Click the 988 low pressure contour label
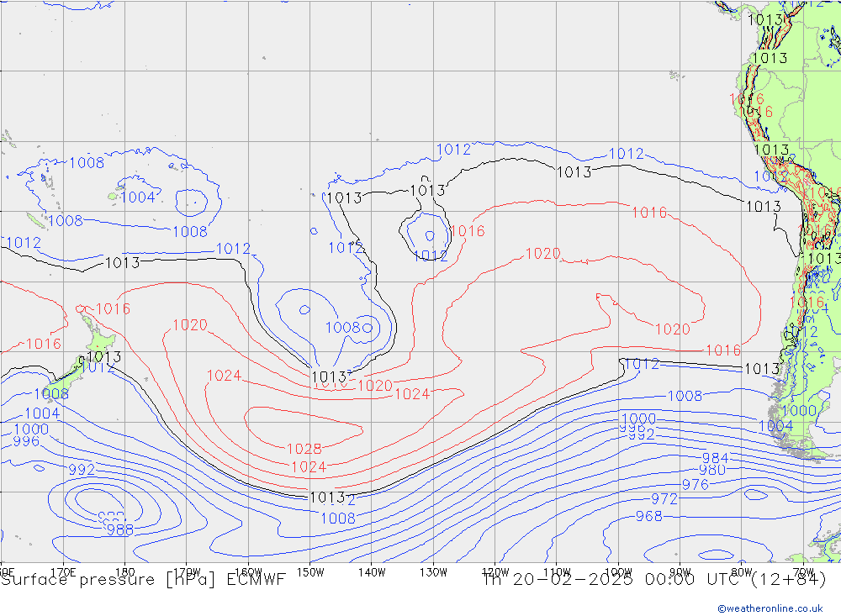This screenshot has width=841, height=616. click(x=120, y=529)
